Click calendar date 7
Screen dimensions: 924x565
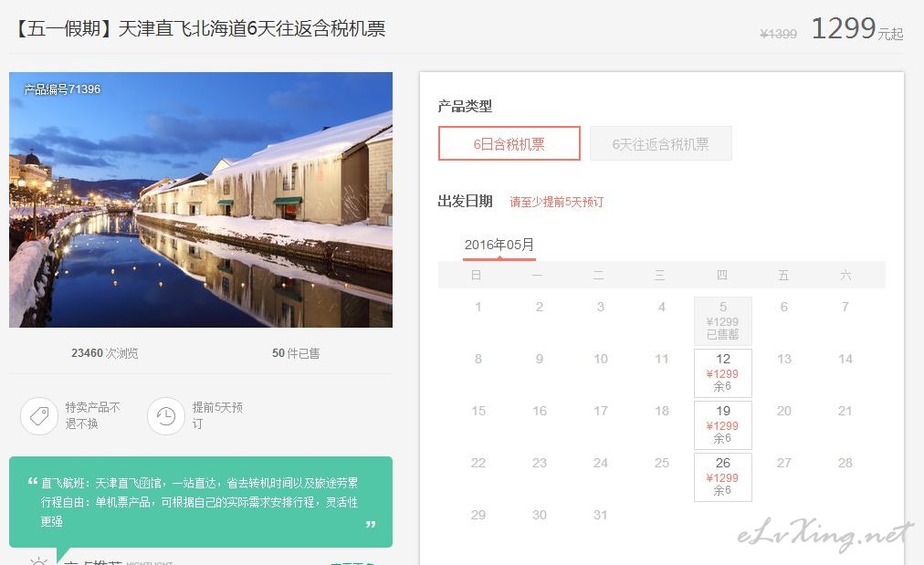click(845, 307)
